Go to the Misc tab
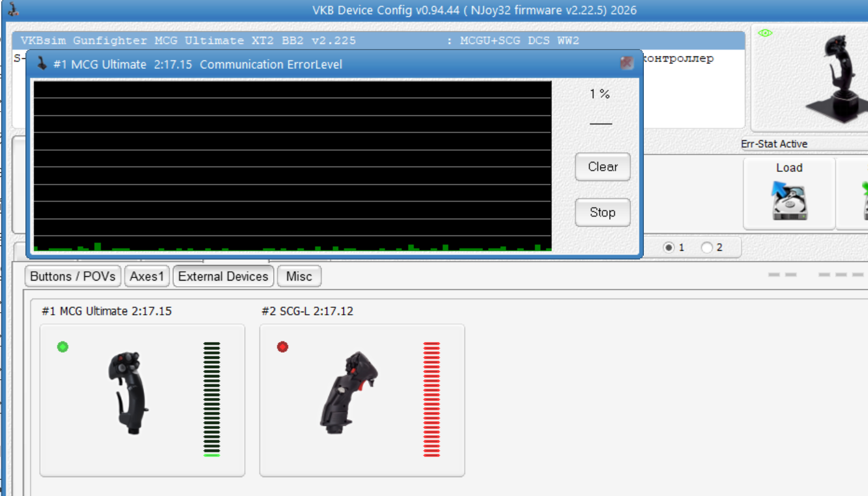Image resolution: width=868 pixels, height=496 pixels. [x=299, y=276]
